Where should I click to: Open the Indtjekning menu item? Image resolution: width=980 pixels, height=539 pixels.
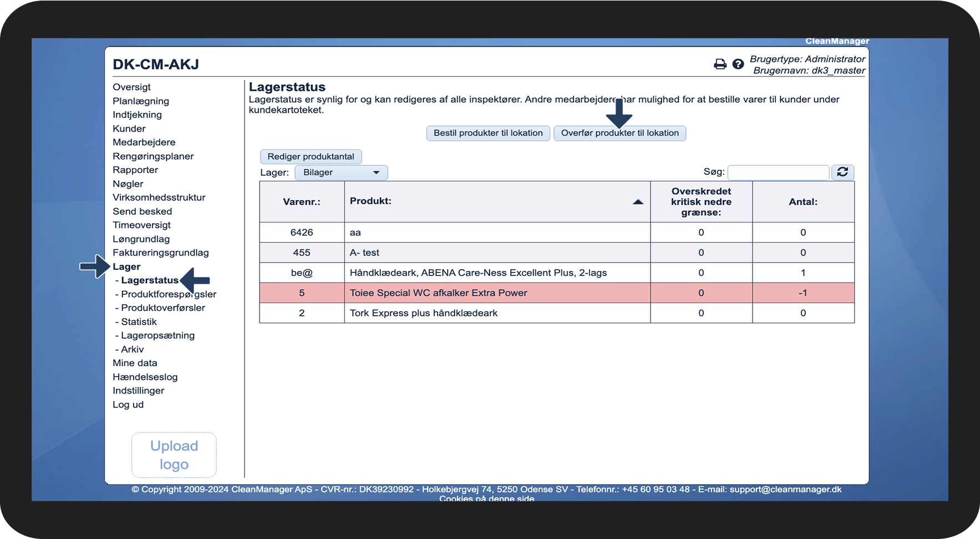point(137,115)
